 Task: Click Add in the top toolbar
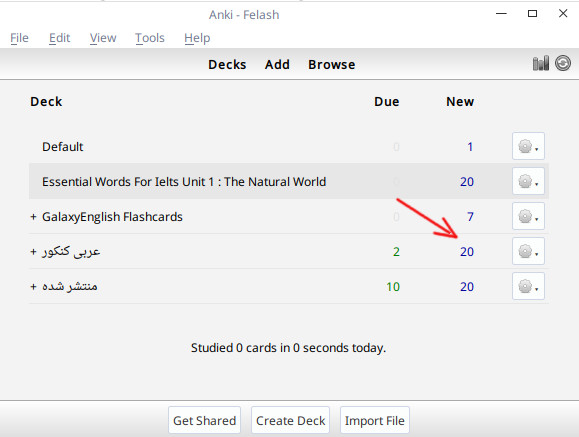(x=277, y=65)
